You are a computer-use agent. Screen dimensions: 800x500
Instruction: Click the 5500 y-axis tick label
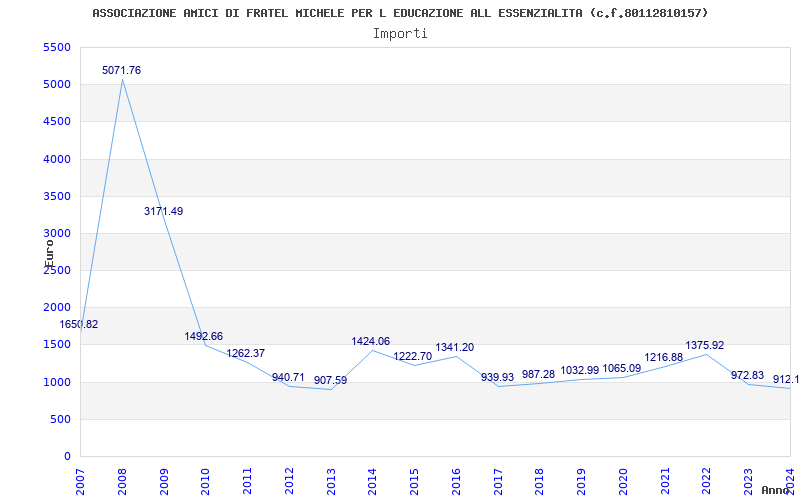click(x=58, y=48)
